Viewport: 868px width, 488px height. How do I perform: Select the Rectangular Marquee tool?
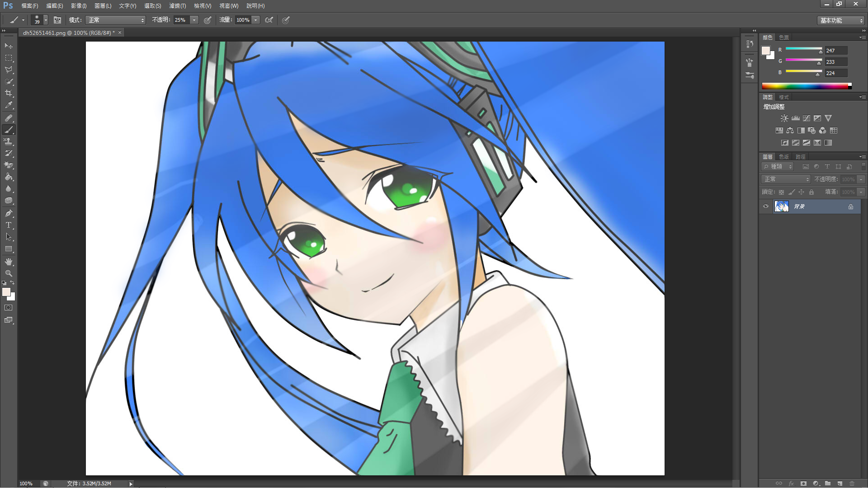pyautogui.click(x=9, y=58)
